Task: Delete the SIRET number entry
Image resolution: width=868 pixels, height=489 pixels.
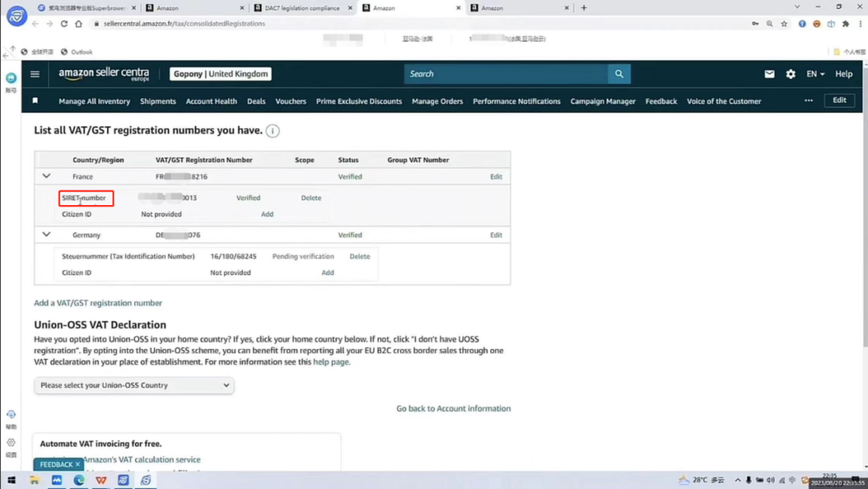Action: (311, 198)
